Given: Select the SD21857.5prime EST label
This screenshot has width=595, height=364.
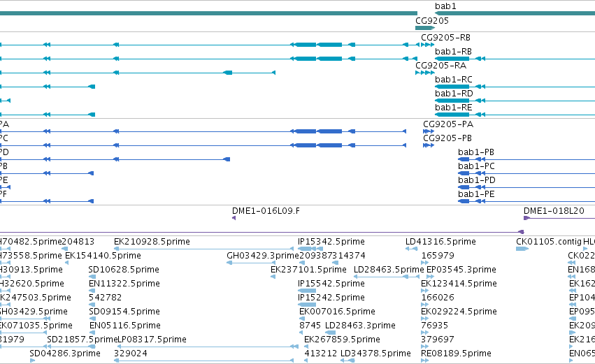Looking at the screenshot, I should click(x=83, y=340).
